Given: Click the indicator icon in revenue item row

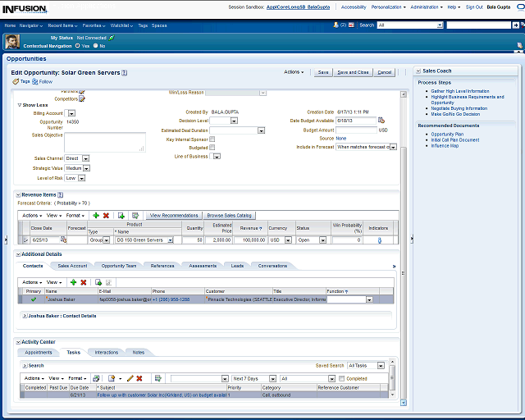Looking at the screenshot, I should [379, 240].
